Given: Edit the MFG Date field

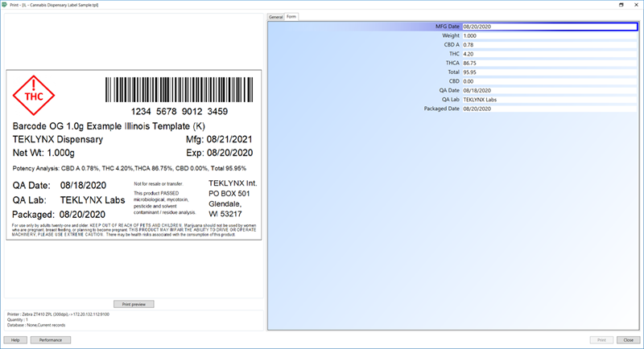Looking at the screenshot, I should pyautogui.click(x=550, y=27).
